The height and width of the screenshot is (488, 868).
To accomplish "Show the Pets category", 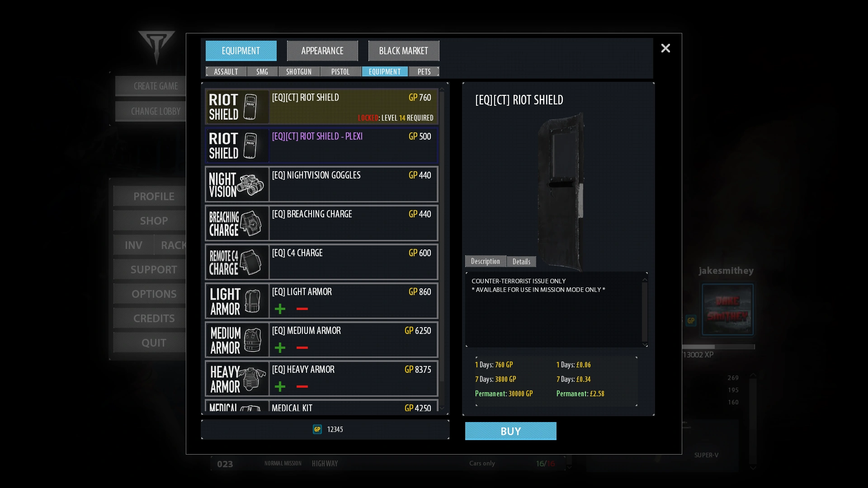I will (424, 71).
